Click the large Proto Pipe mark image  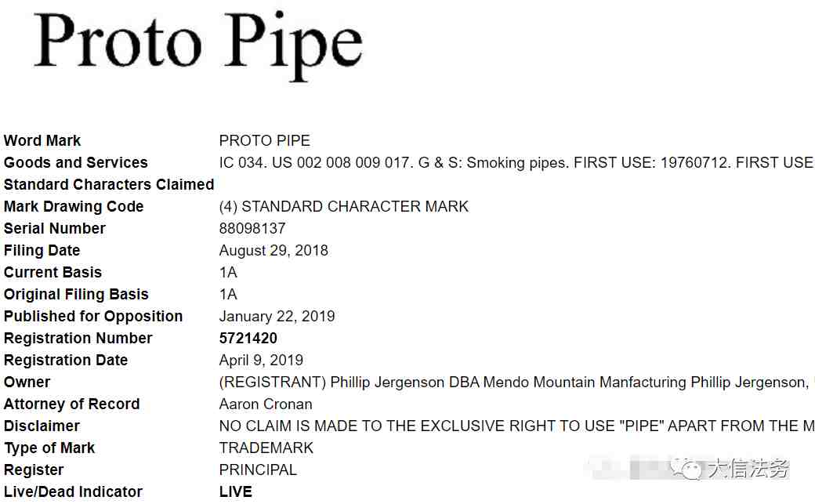(x=197, y=44)
